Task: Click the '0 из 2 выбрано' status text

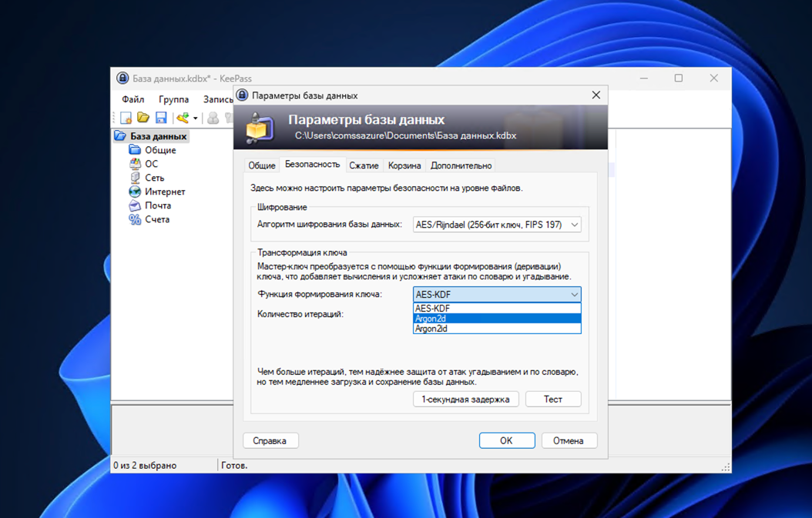Action: coord(145,465)
